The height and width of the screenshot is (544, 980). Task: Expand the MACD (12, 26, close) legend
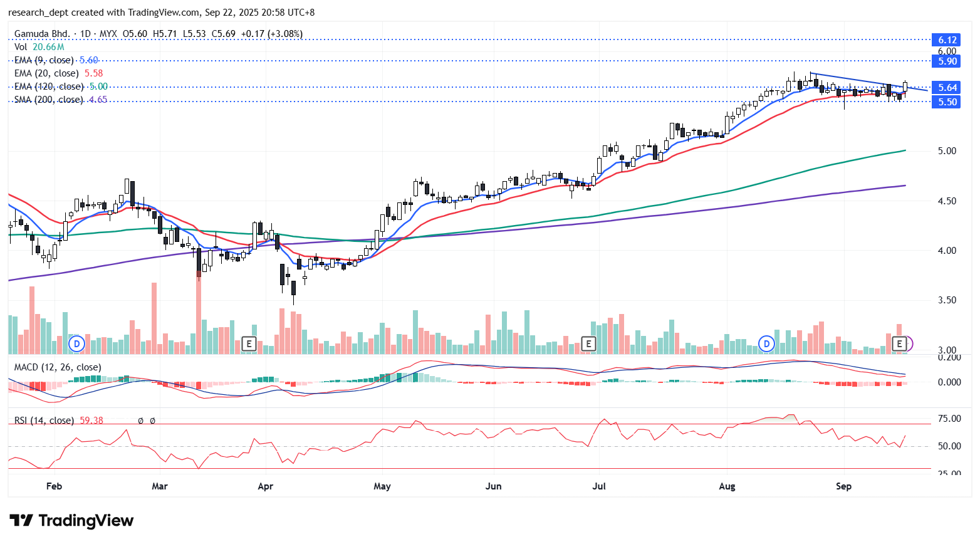pos(57,367)
